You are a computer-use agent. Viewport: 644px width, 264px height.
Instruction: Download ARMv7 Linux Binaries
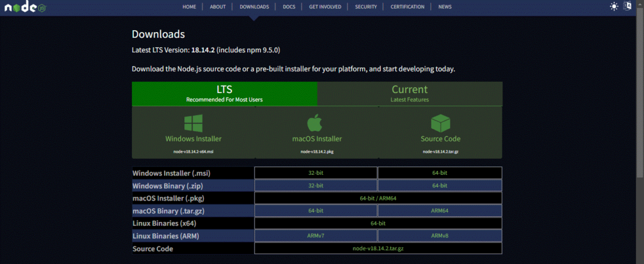coord(316,236)
